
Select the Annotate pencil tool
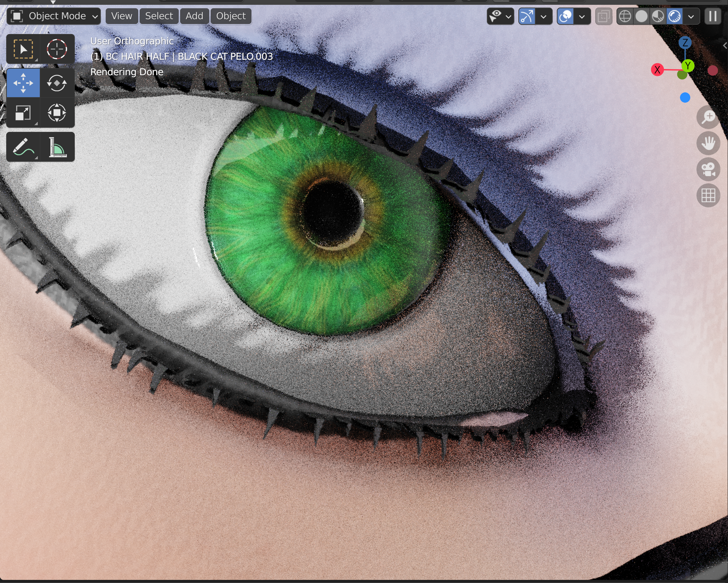[23, 147]
